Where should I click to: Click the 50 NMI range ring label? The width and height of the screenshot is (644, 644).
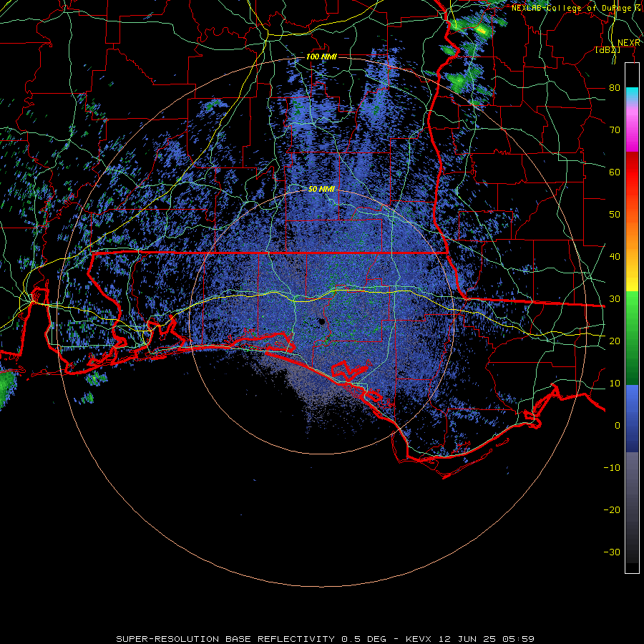(x=321, y=190)
